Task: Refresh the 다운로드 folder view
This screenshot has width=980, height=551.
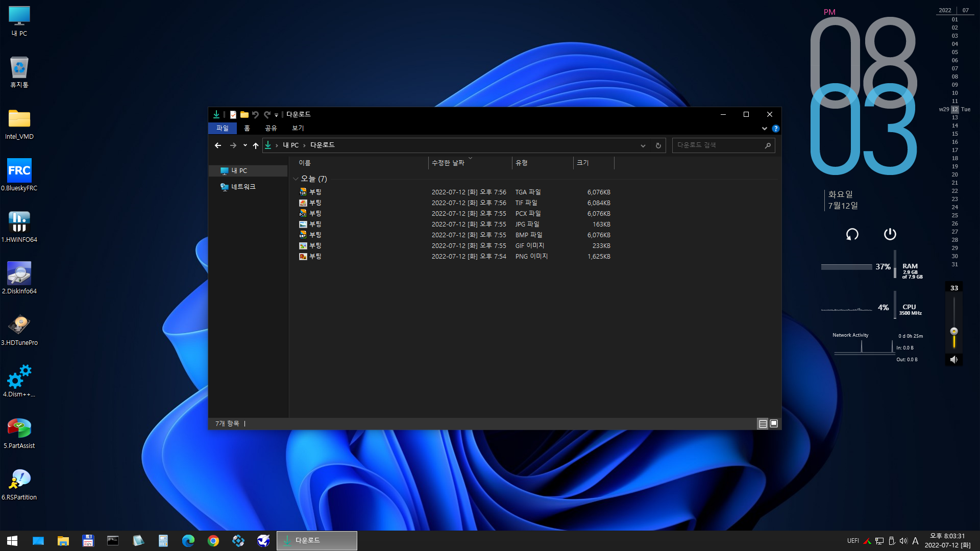Action: coord(658,145)
